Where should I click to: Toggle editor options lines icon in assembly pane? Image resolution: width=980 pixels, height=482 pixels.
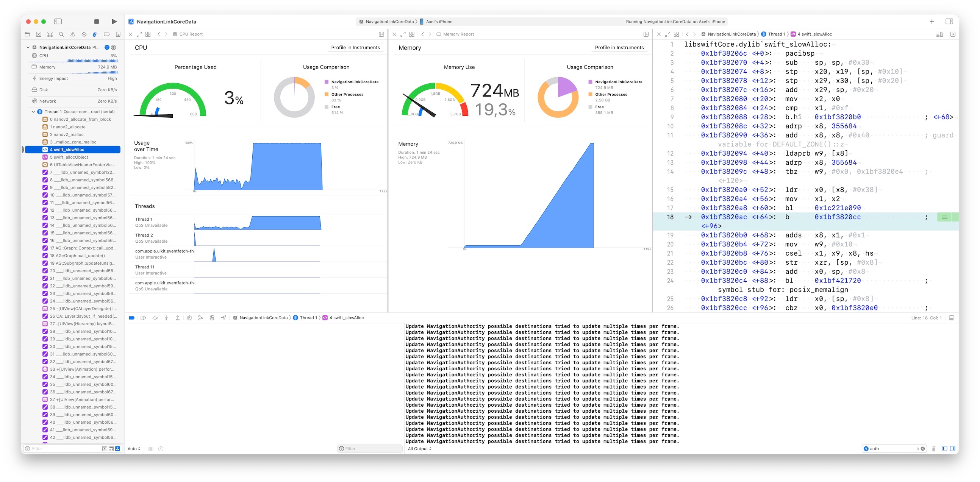coord(939,34)
